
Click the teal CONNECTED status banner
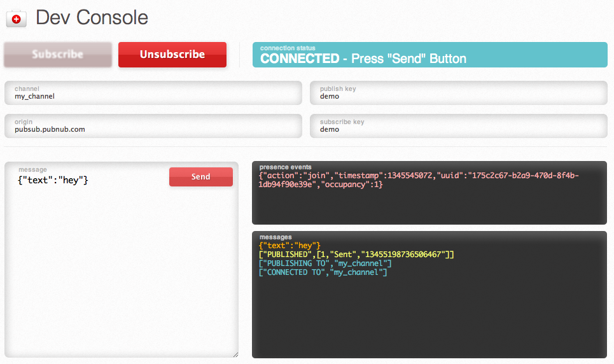click(x=429, y=55)
